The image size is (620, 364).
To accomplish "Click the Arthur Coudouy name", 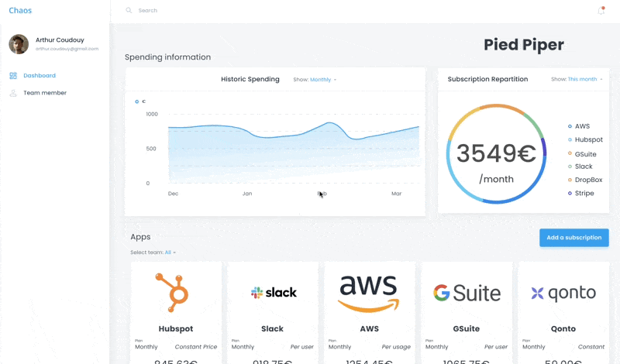I will click(60, 40).
